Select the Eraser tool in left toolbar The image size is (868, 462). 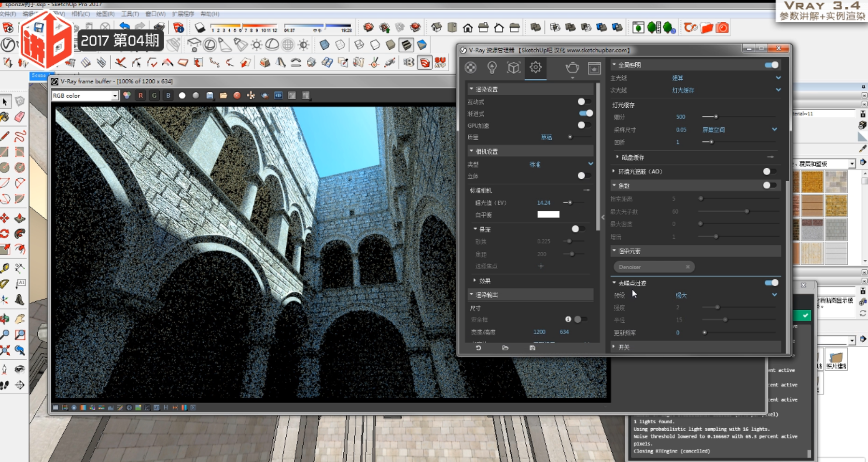[20, 117]
